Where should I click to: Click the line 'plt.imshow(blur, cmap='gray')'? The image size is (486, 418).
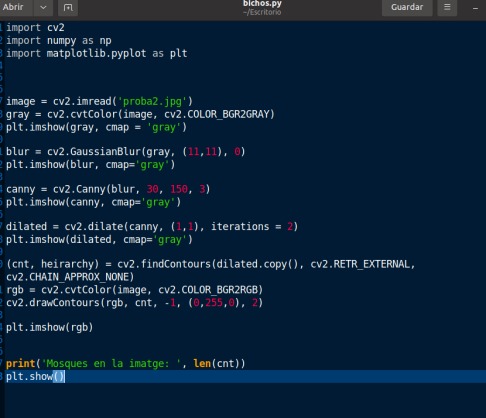click(90, 165)
